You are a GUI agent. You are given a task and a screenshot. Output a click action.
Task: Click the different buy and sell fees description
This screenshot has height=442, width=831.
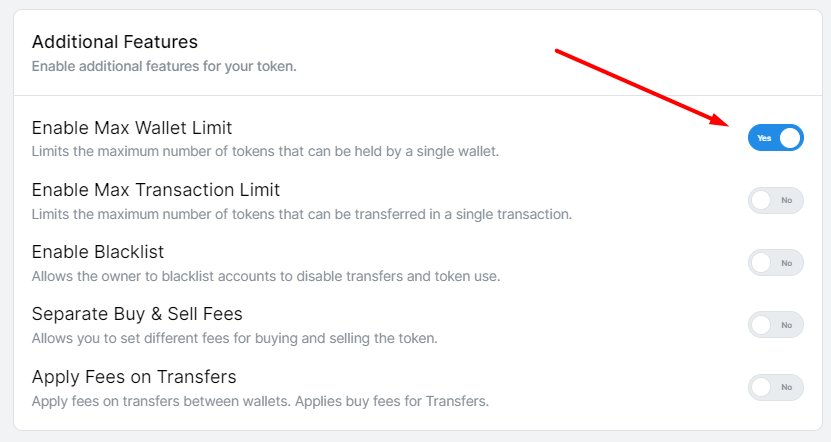coord(234,338)
